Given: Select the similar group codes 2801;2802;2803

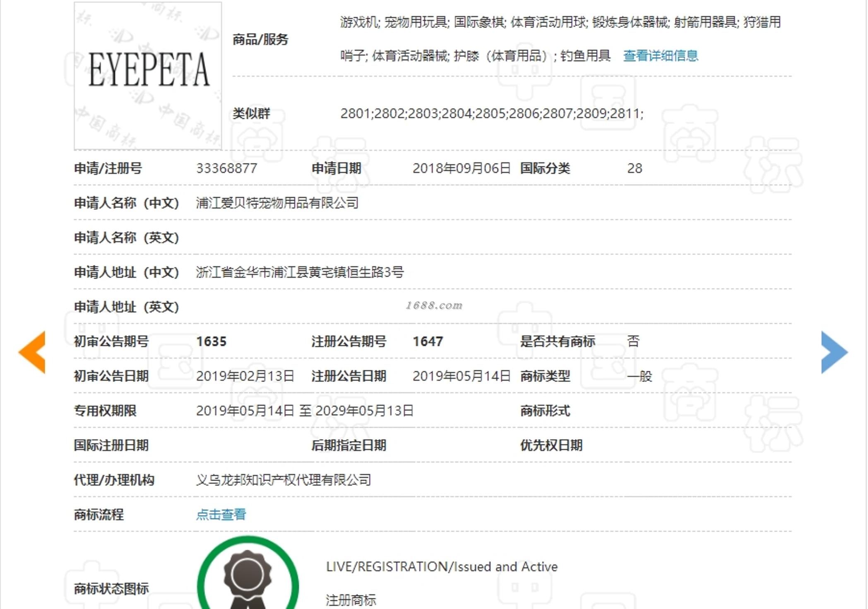Looking at the screenshot, I should (x=492, y=113).
